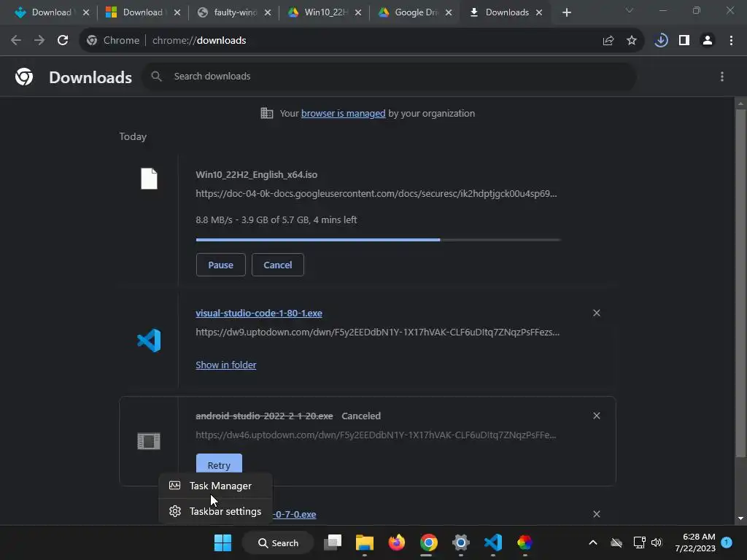
Task: Show visual-studio-code exe in folder
Action: point(226,365)
